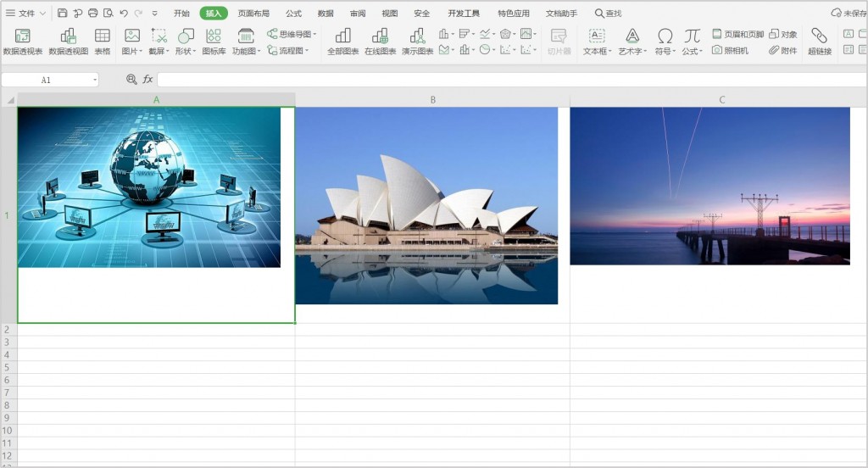Open all charts (全部图表)
This screenshot has height=468, width=868.
[342, 42]
